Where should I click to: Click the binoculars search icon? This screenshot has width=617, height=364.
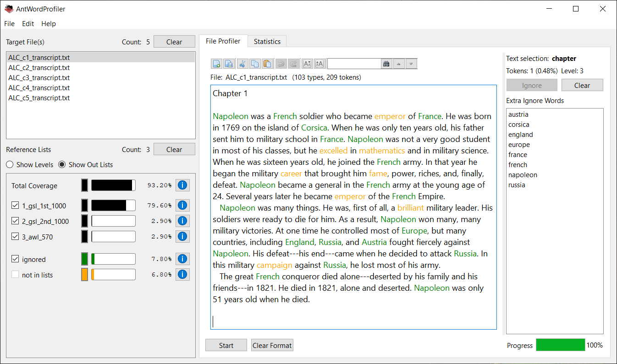pyautogui.click(x=386, y=64)
